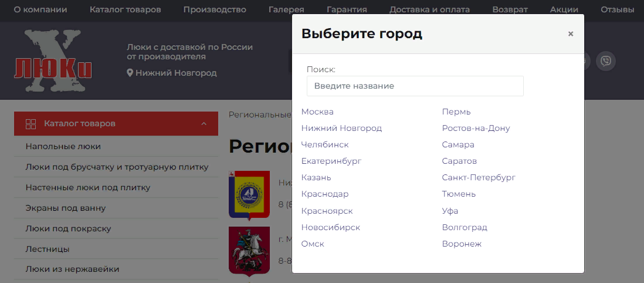Click the Moscow coat of arms image
The height and width of the screenshot is (283, 644).
[x=249, y=250]
